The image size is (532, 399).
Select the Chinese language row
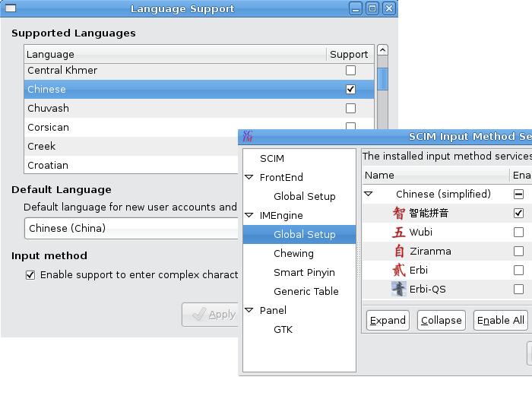pyautogui.click(x=199, y=89)
